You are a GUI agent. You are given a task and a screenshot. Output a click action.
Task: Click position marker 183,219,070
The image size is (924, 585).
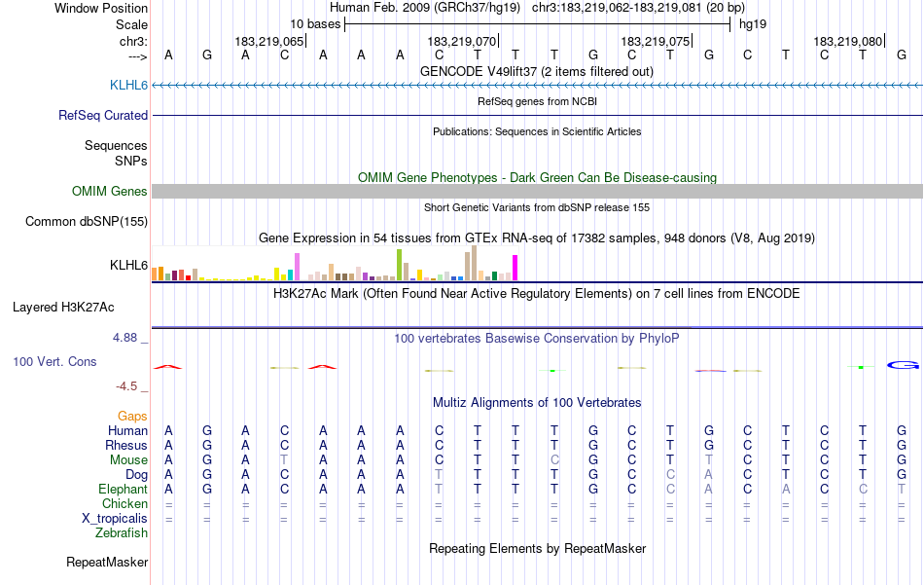coord(463,41)
